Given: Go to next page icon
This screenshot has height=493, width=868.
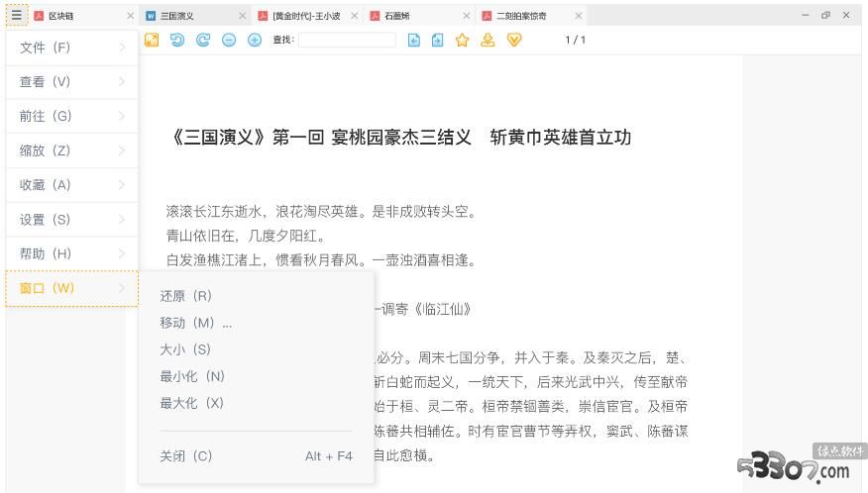Looking at the screenshot, I should [437, 40].
